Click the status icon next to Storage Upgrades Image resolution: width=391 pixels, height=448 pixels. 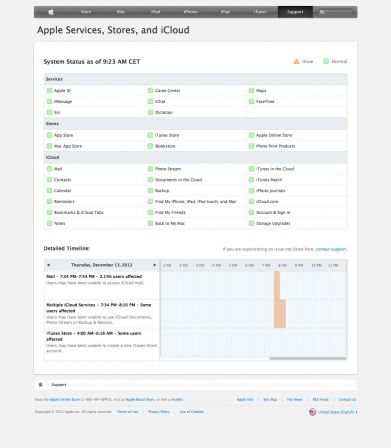tap(251, 223)
